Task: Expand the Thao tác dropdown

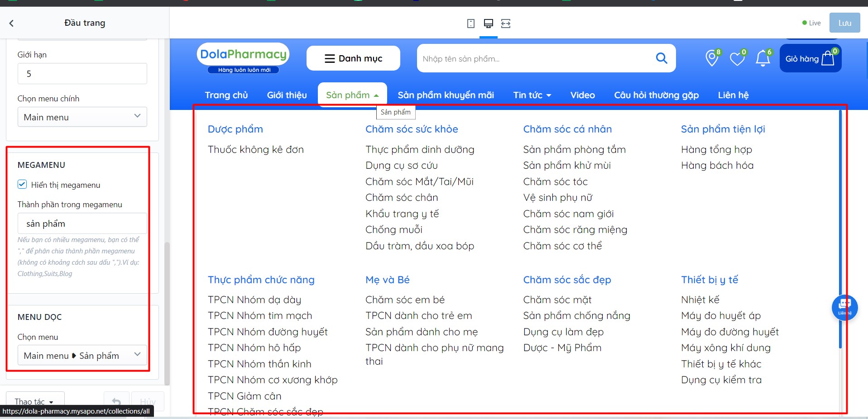Action: [x=35, y=401]
